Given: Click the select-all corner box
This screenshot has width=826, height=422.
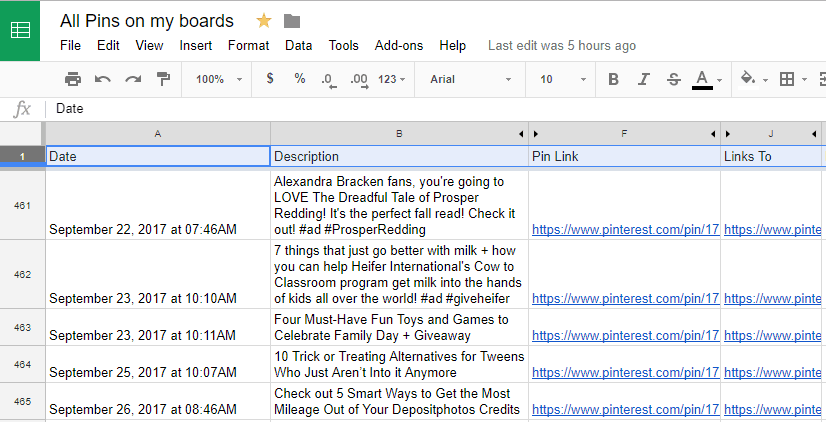Looking at the screenshot, I should 23,134.
